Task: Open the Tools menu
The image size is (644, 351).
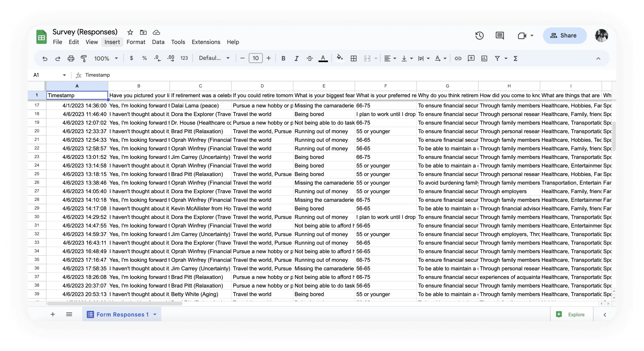Action: pos(178,42)
